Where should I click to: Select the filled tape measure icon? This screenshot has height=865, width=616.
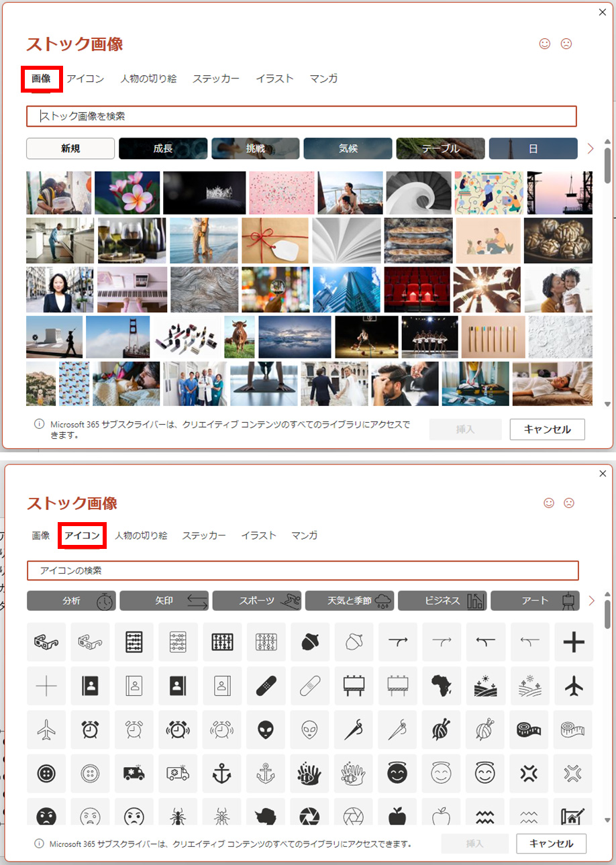(530, 729)
